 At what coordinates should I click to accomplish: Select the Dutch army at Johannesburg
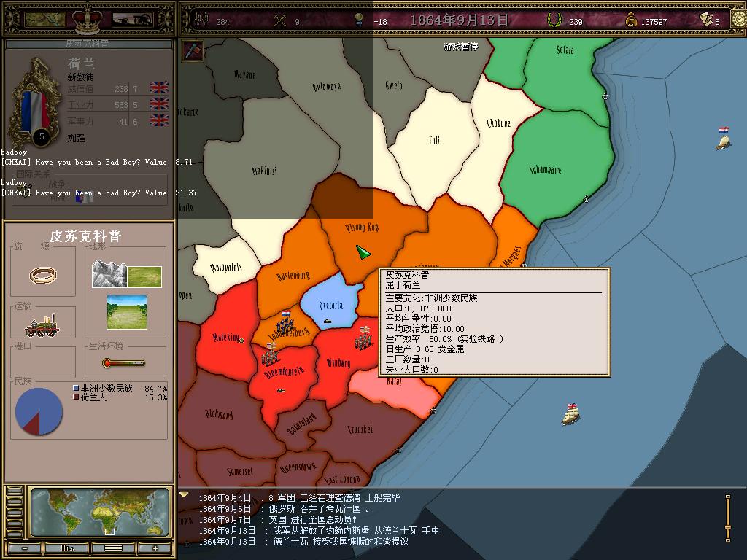286,323
